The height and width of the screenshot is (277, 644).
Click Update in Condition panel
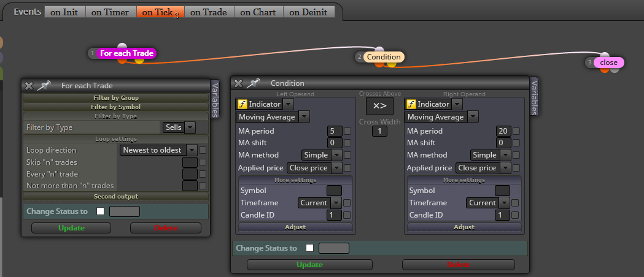pos(309,265)
